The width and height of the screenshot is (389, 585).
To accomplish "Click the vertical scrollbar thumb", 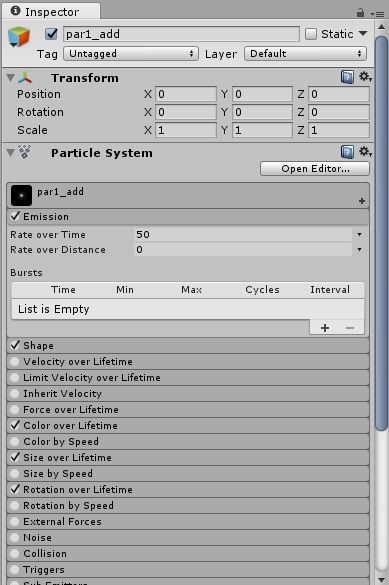I will pos(381,234).
